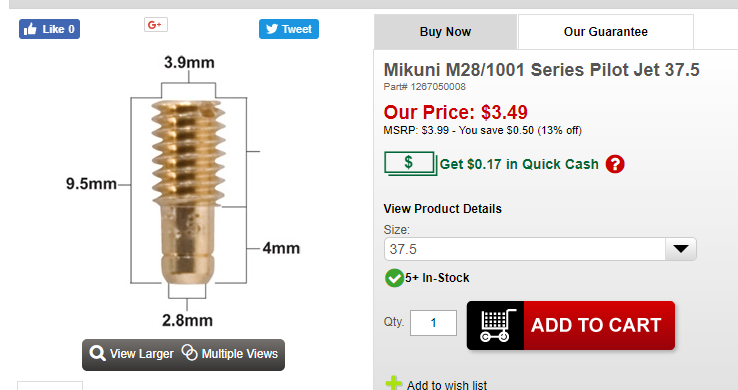Click the Facebook Like thumbs-up button
Viewport: 738px width, 390px height.
point(49,29)
